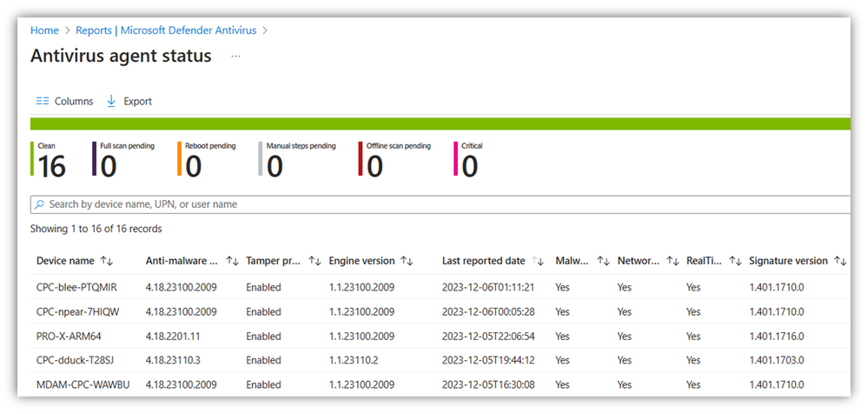Screen dimensions: 868x414
Task: Click engine version 1.1.23110.2
Action: pos(354,360)
